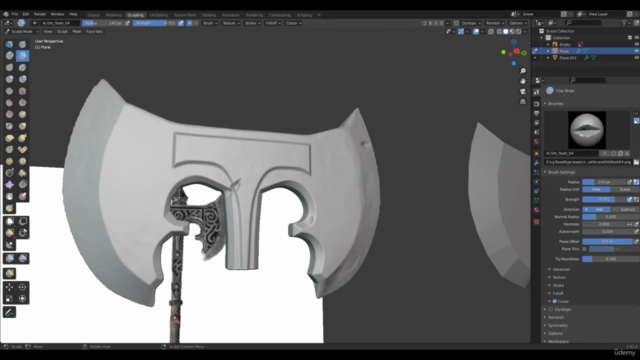This screenshot has height=360, width=640.
Task: Hide the Empty object in outliner
Action: [636, 44]
